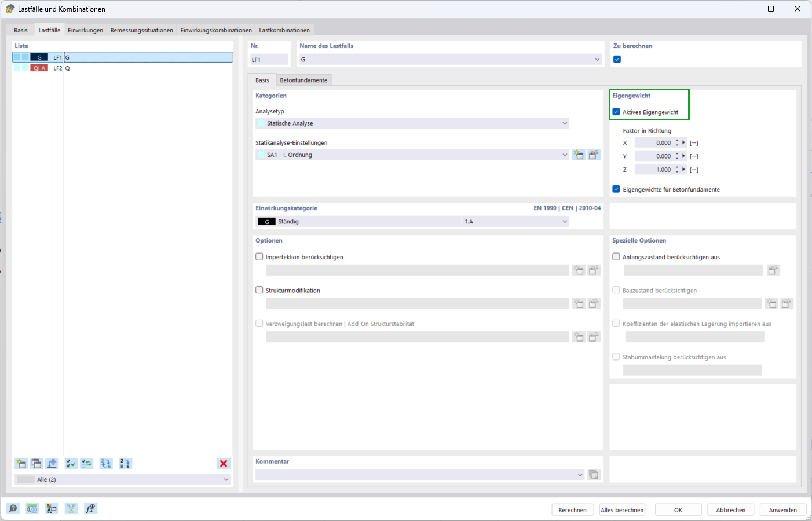The width and height of the screenshot is (812, 521).
Task: Click new icon beside Strukturmodifikation field
Action: 579,303
